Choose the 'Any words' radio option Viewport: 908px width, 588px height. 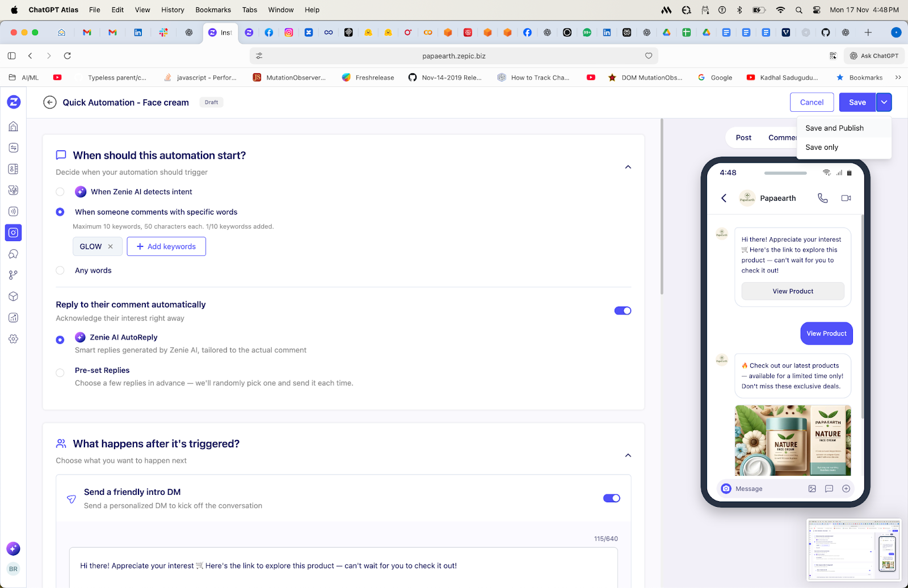(60, 270)
